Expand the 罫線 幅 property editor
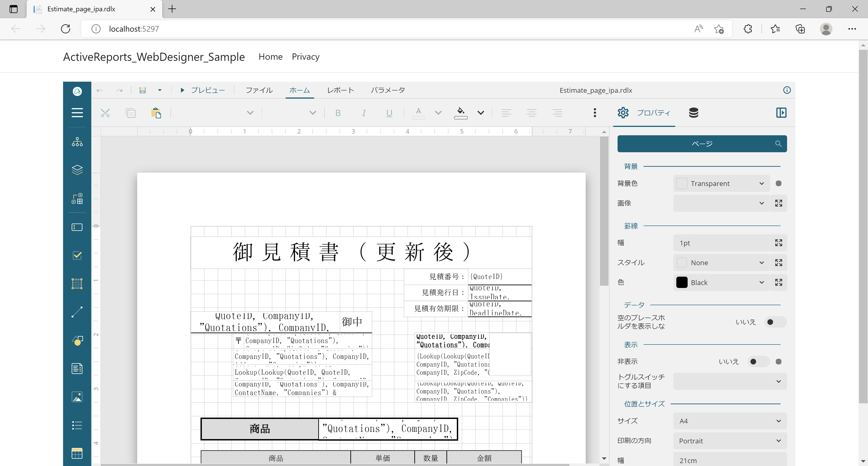 click(x=778, y=243)
